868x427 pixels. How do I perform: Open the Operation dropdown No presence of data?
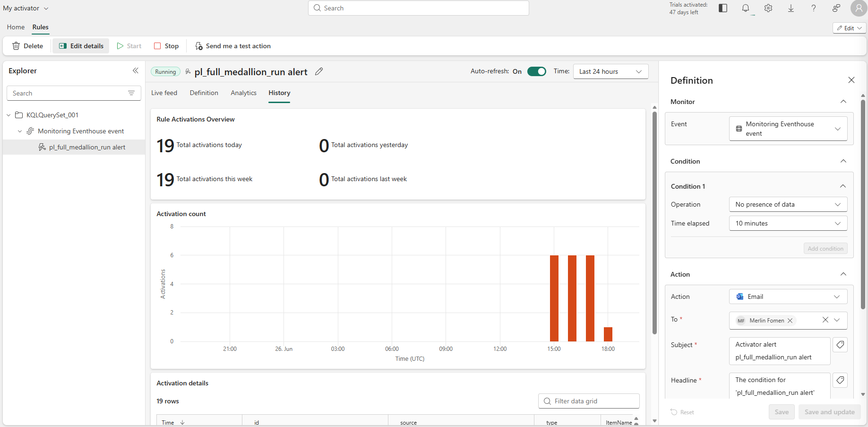click(x=788, y=204)
